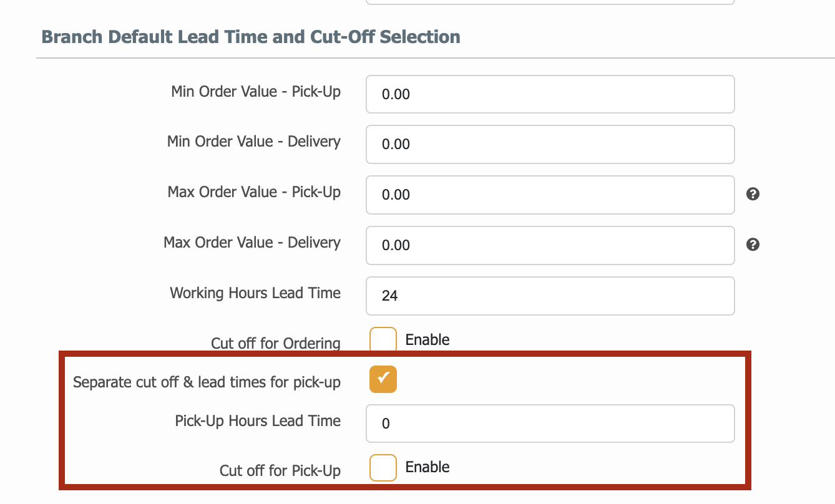Open help tooltip for Max Order Value - Delivery

point(753,245)
